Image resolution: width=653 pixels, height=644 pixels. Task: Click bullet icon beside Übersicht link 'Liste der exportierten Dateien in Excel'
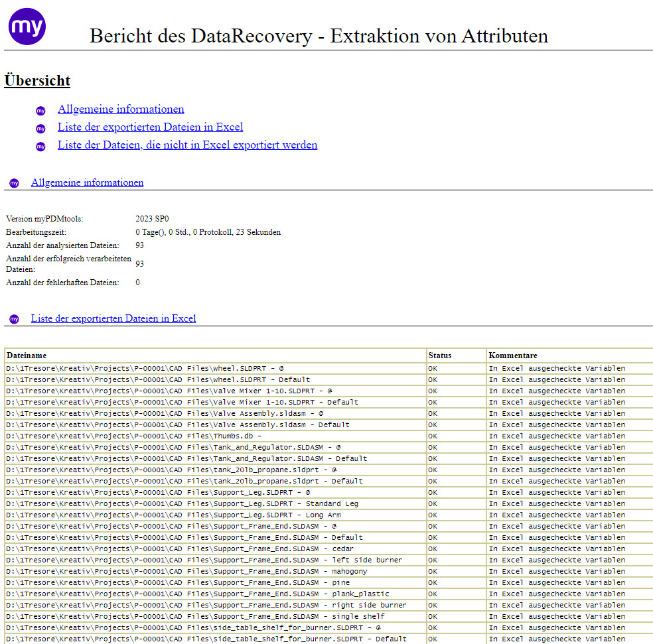pyautogui.click(x=40, y=129)
